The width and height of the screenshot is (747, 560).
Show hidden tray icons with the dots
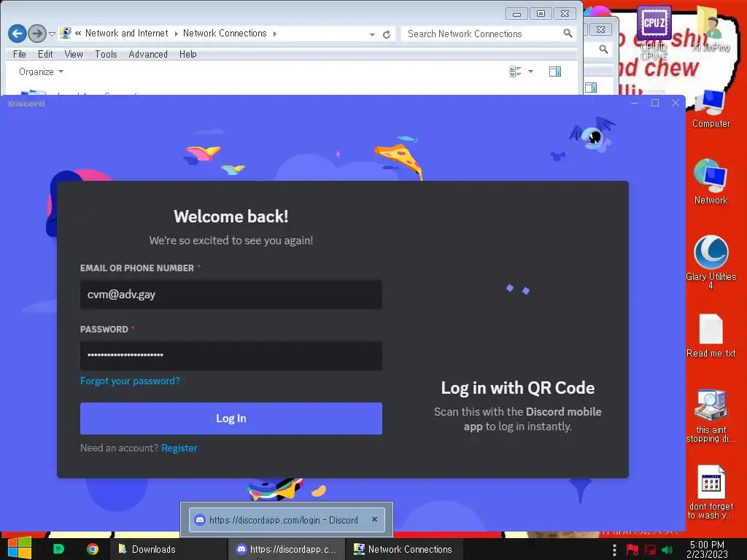coord(614,550)
